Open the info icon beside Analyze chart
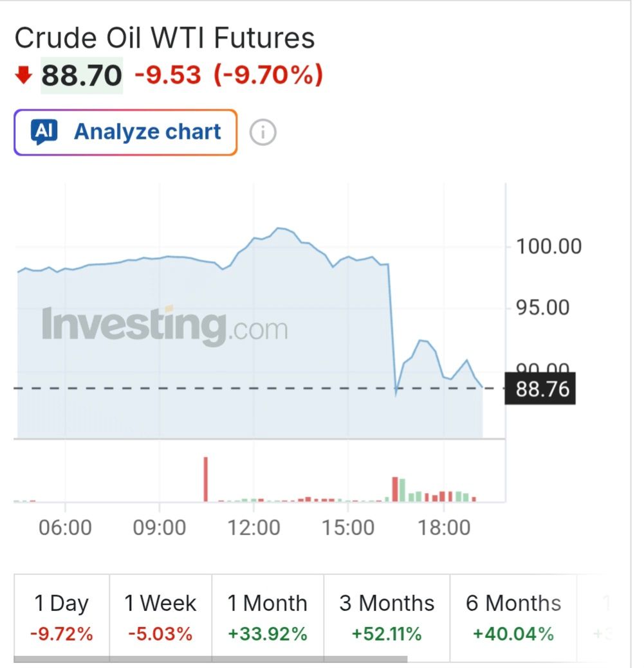 click(262, 133)
